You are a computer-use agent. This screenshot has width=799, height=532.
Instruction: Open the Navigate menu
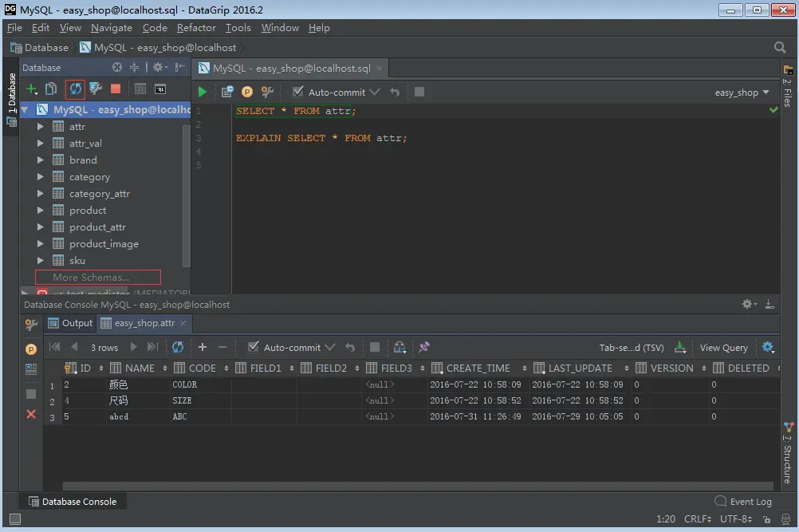112,27
